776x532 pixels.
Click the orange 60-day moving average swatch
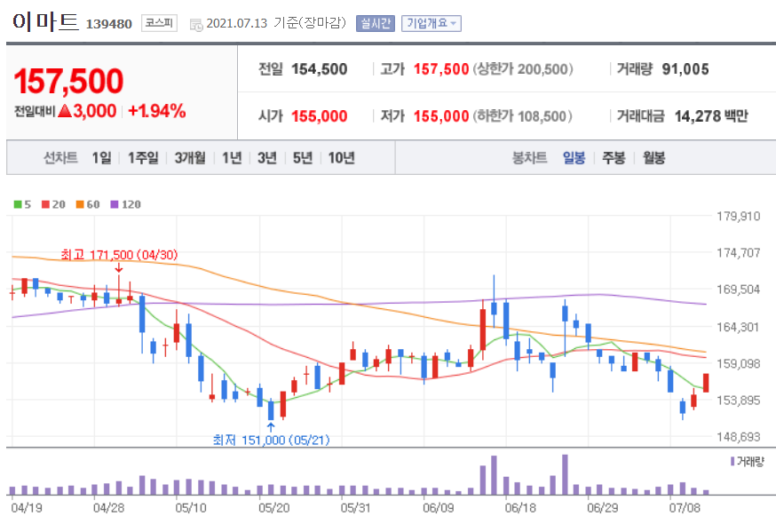click(x=80, y=204)
